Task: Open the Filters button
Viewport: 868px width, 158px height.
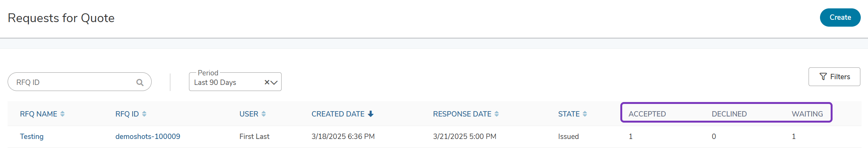Action: tap(834, 77)
